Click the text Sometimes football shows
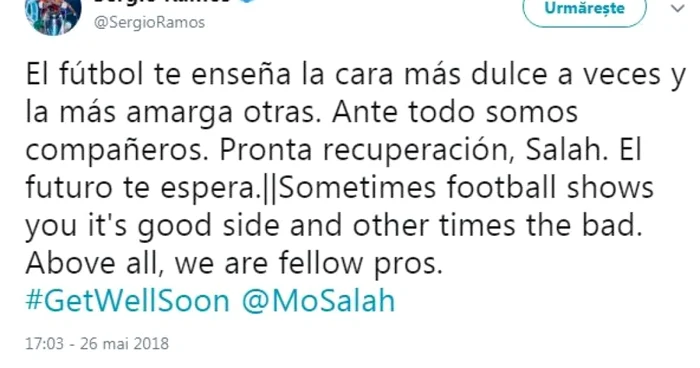The image size is (700, 368). tap(466, 188)
